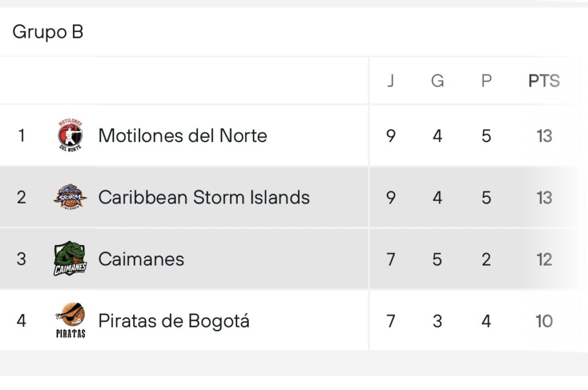The width and height of the screenshot is (588, 390).
Task: Click the Caribbean Storm Islands logo
Action: coord(70,197)
